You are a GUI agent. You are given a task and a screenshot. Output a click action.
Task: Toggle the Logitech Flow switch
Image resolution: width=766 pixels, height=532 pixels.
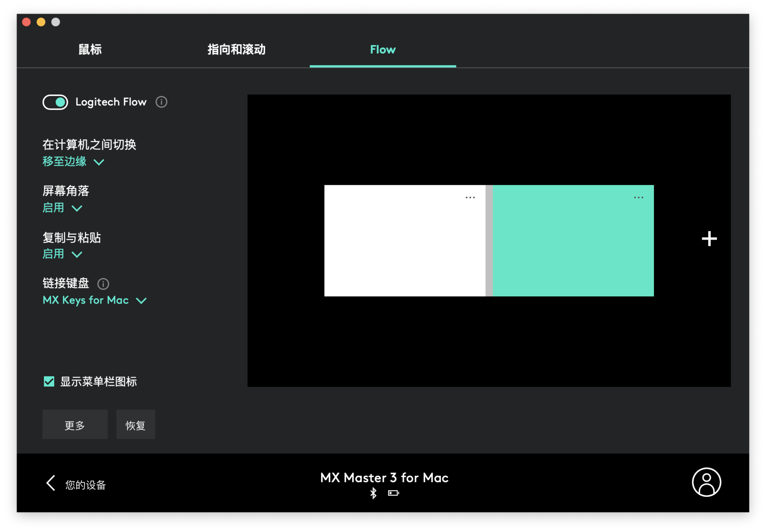pyautogui.click(x=55, y=102)
